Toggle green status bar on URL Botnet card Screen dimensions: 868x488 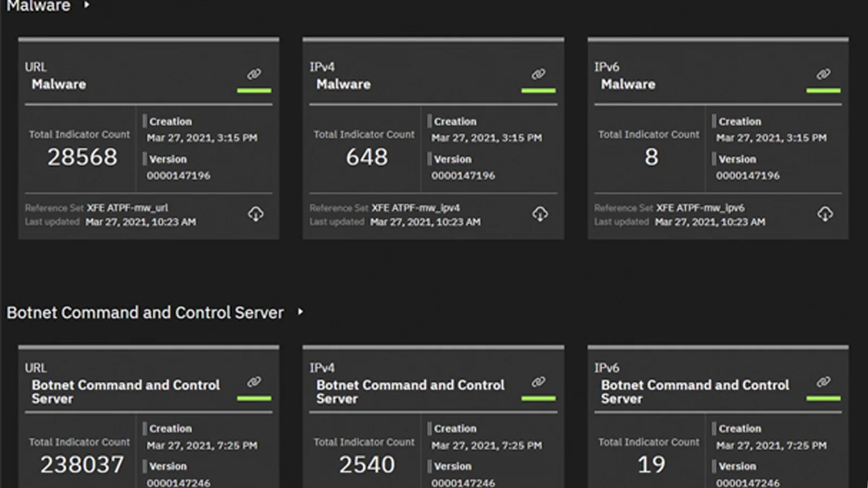coord(254,399)
